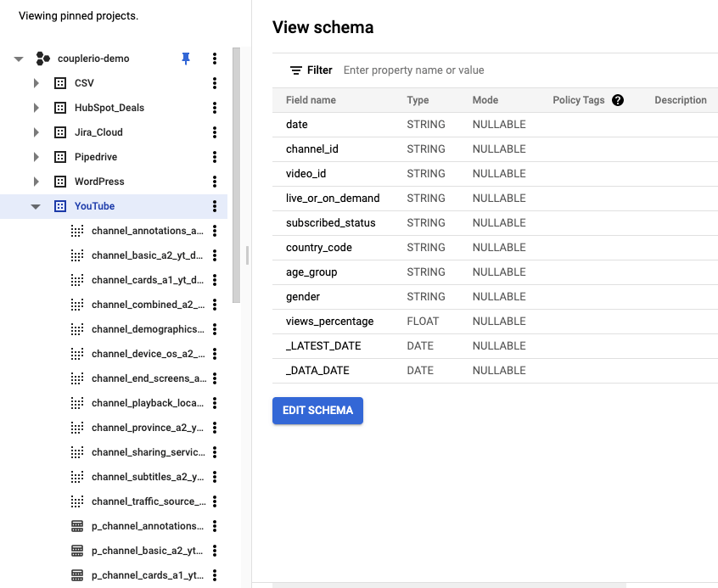Open actions menu for p_channel_annotations table

pos(215,526)
